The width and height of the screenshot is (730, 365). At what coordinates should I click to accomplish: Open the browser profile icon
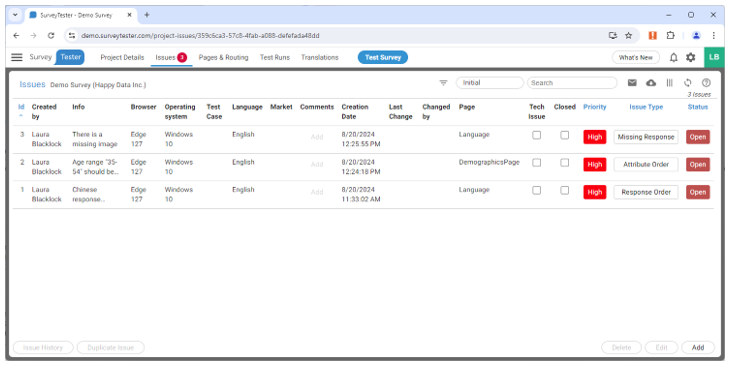(696, 35)
